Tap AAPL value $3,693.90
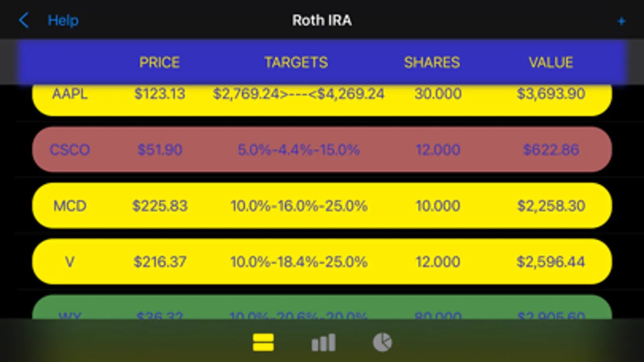Viewport: 644px width, 362px height. [x=551, y=94]
